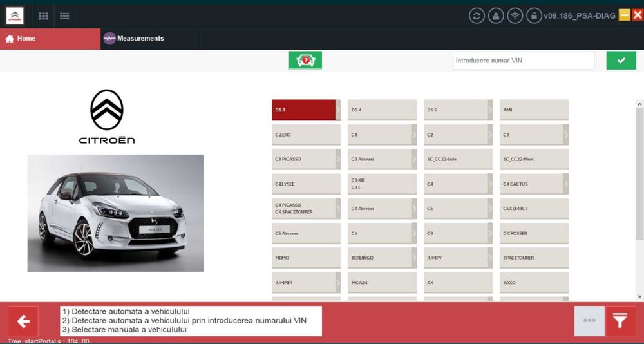Viewport: 644px width, 344px height.
Task: Click the refresh/sync circular icon
Action: point(477,16)
